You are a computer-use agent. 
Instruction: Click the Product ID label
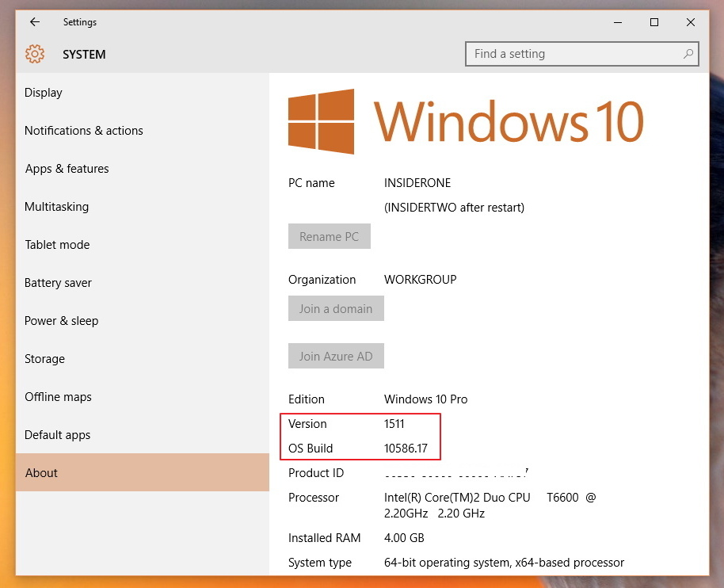point(316,473)
